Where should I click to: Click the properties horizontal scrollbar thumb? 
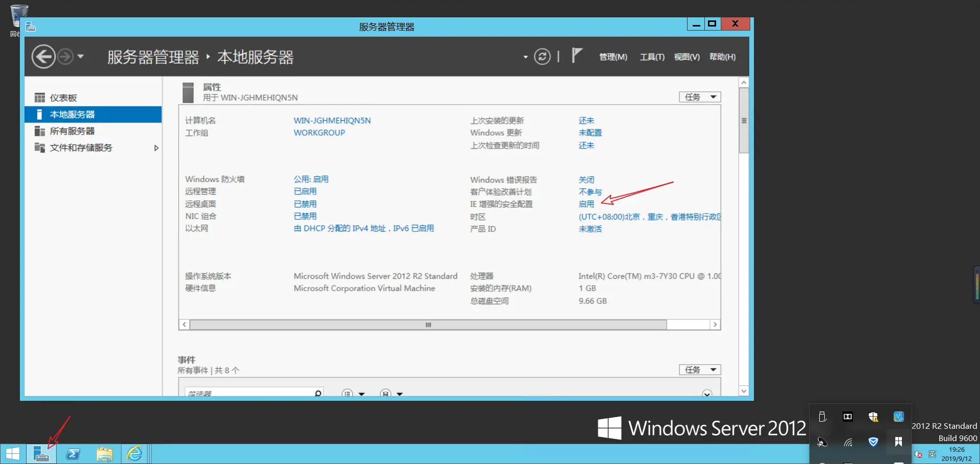(428, 325)
